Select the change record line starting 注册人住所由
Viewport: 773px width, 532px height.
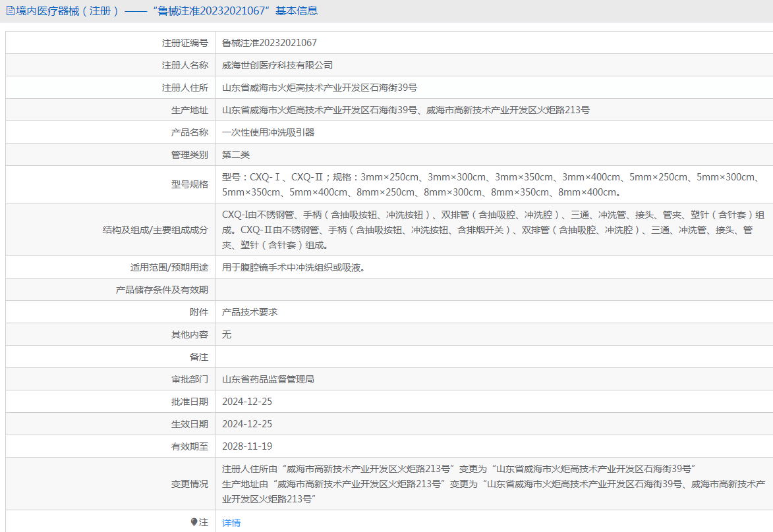pos(459,469)
